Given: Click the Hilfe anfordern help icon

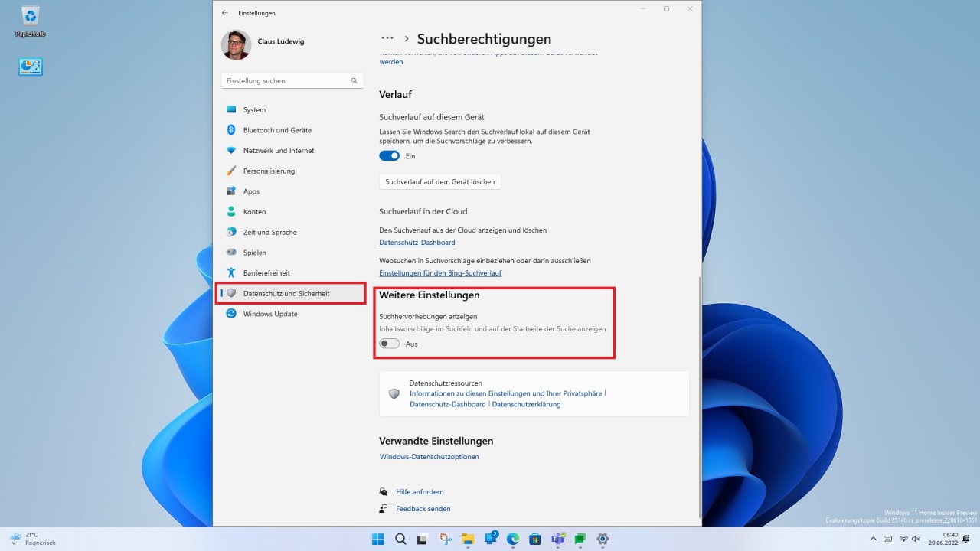Looking at the screenshot, I should click(384, 492).
